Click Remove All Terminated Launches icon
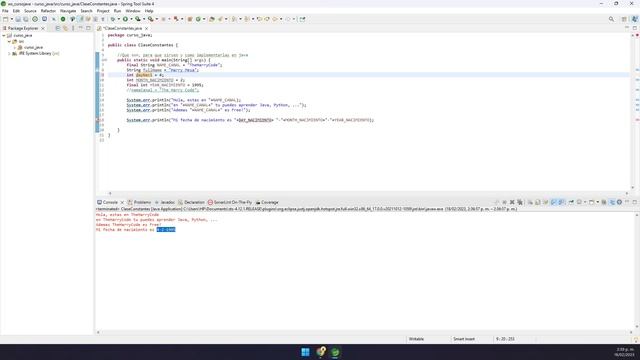 520,202
